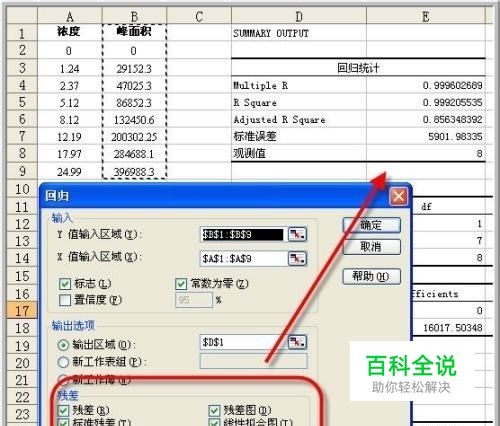Click range selector icon for X input range

297,258
